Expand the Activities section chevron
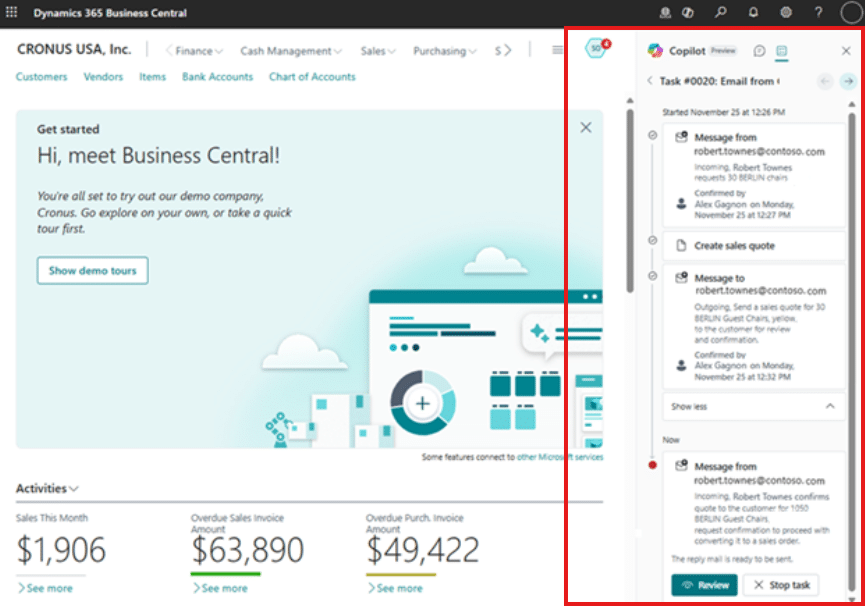This screenshot has width=866, height=607. coord(74,489)
